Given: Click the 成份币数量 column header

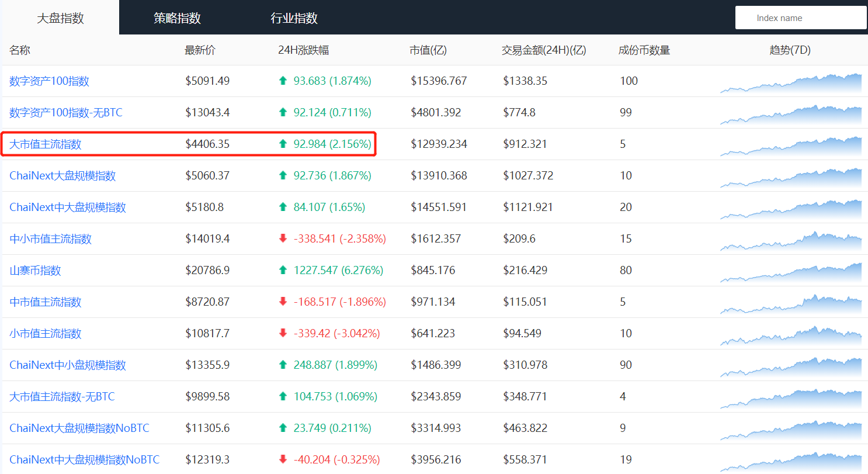Looking at the screenshot, I should pos(644,50).
